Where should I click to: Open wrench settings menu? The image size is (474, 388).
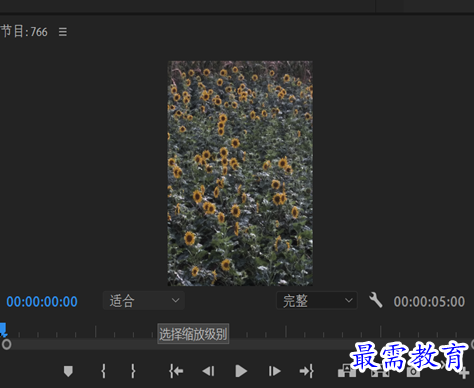click(x=376, y=300)
